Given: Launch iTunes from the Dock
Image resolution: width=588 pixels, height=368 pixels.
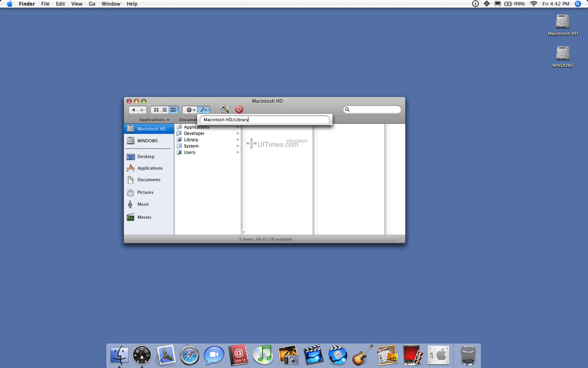Looking at the screenshot, I should click(263, 355).
